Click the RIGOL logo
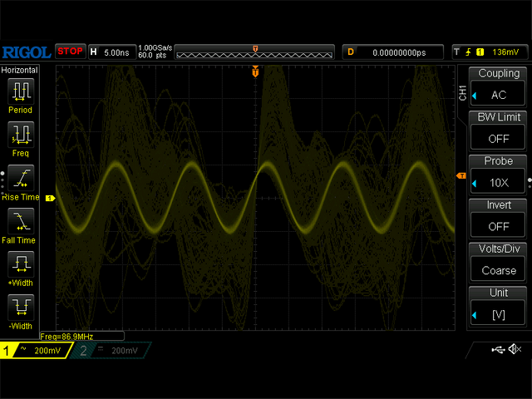This screenshot has width=532, height=399. tap(27, 52)
